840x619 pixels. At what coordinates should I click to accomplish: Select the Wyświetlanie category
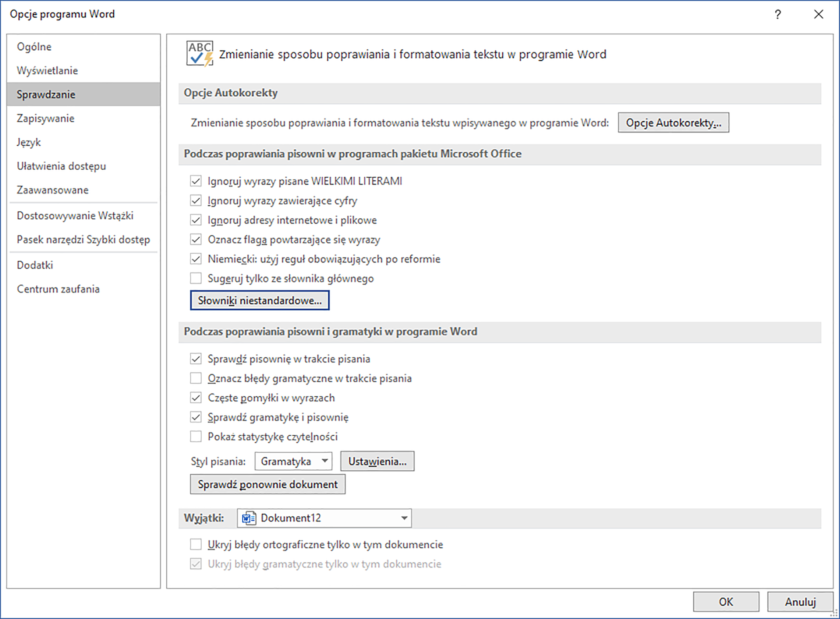pyautogui.click(x=84, y=70)
